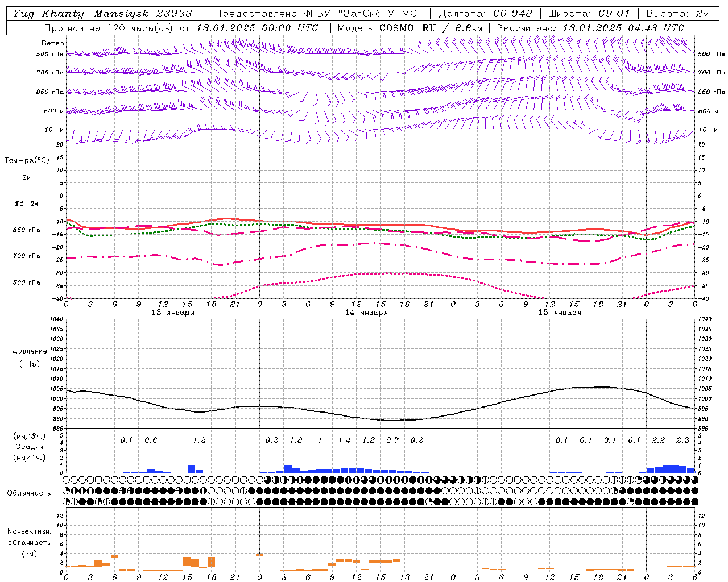
Task: Click the Давление pressure panel label
Action: coord(30,351)
